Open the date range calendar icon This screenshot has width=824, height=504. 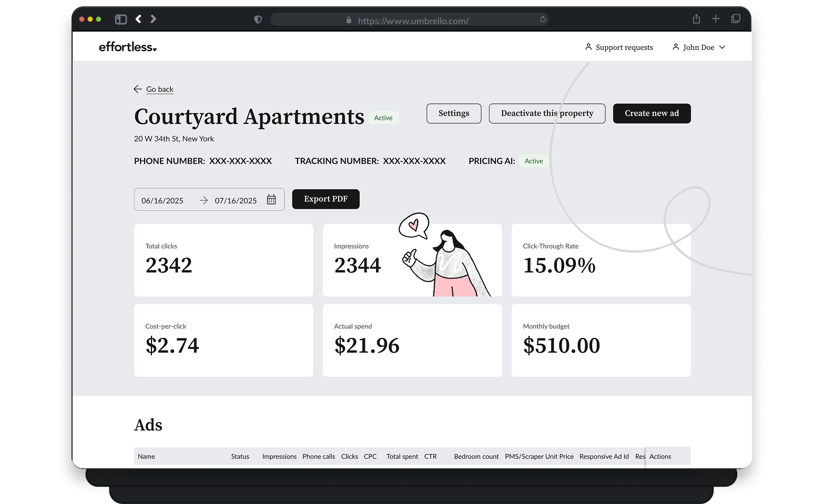tap(271, 200)
